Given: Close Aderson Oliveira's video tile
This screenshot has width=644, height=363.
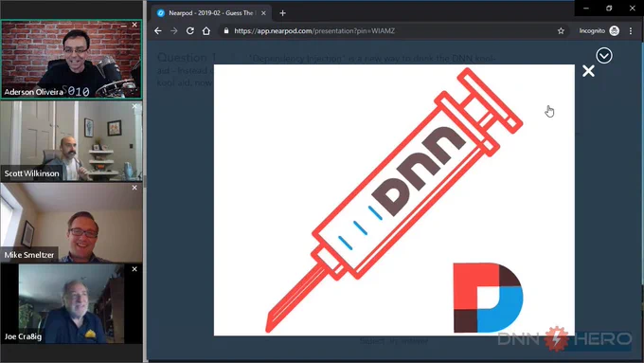Looking at the screenshot, I should click(134, 25).
